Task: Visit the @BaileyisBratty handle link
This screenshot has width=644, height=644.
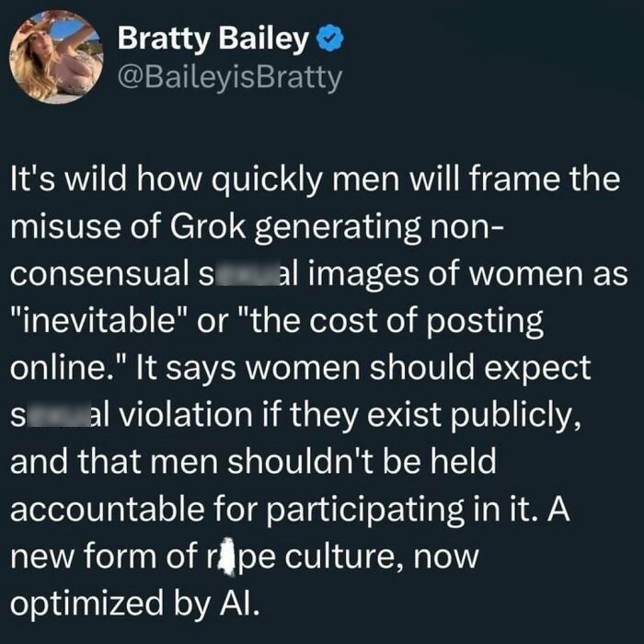Action: click(230, 76)
